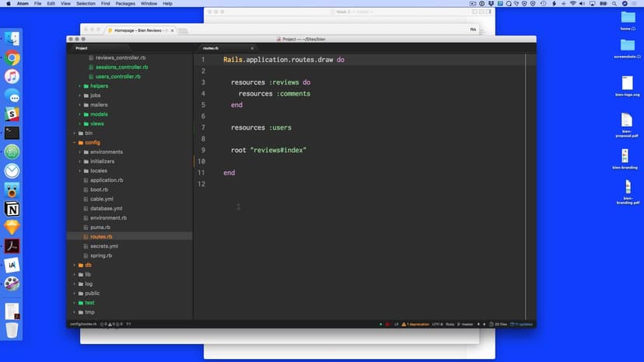Open sessions_controller.rb file
Screen dimensions: 644x362
pyautogui.click(x=121, y=67)
